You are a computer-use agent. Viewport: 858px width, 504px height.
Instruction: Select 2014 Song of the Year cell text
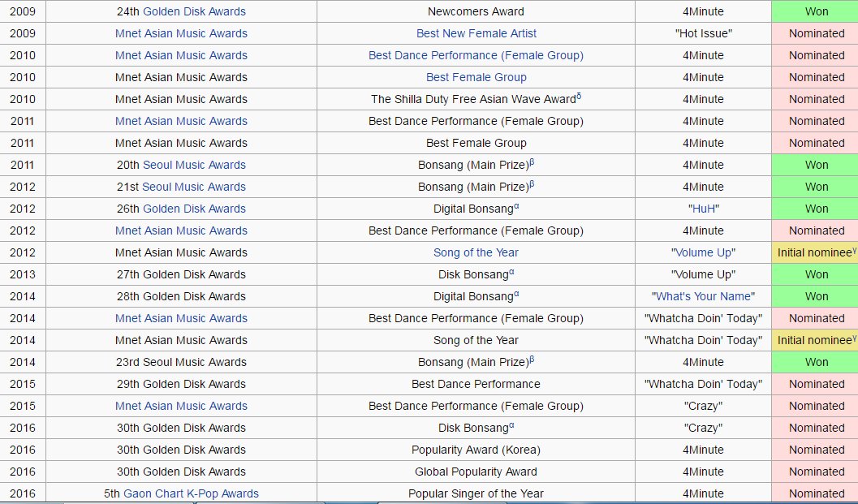(476, 340)
